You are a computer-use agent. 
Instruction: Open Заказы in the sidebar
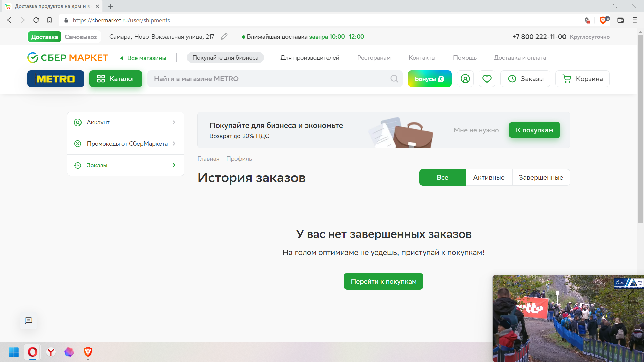[126, 165]
